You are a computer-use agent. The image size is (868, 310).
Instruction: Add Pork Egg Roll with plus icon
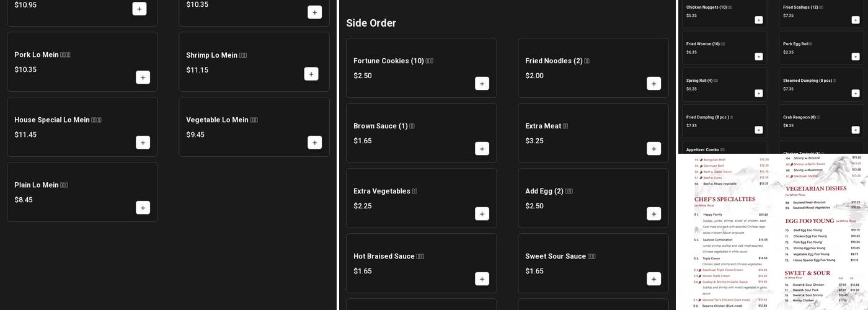[x=855, y=56]
